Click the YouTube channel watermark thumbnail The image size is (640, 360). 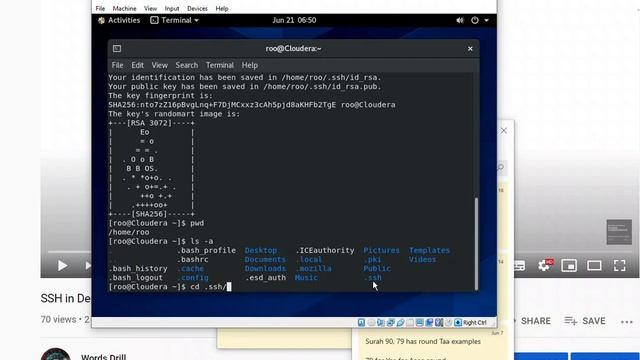pos(619,232)
